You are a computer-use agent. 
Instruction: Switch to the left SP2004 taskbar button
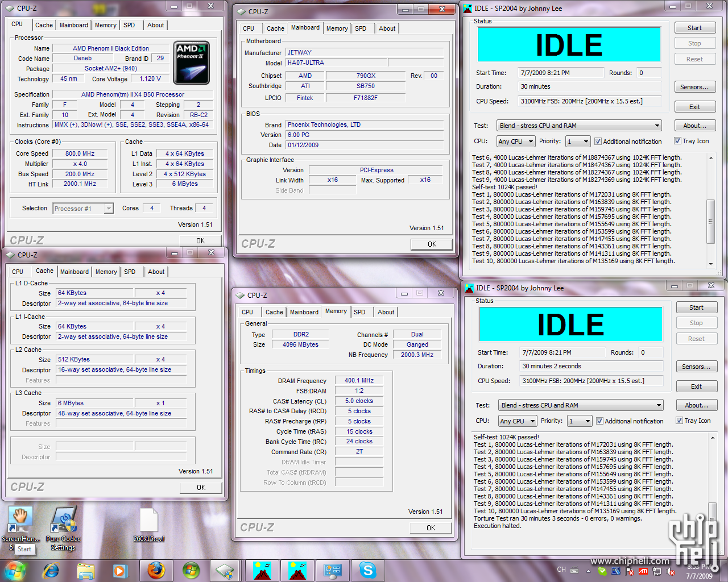pos(262,570)
